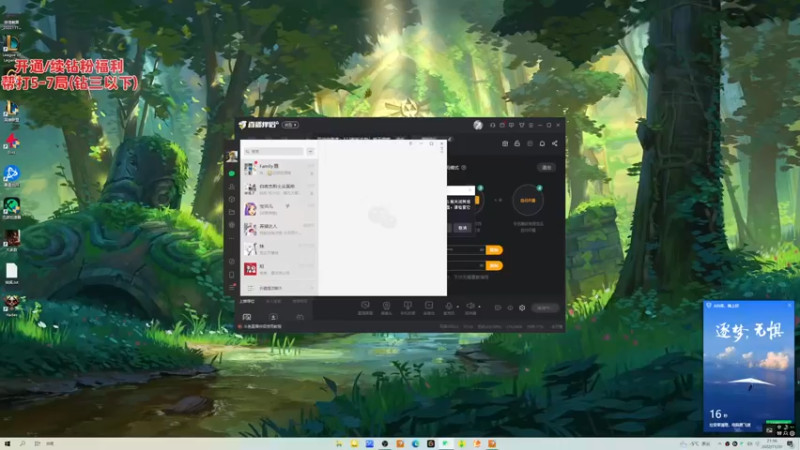The width and height of the screenshot is (800, 450).
Task: Open the dropdown beside the lower orange button
Action: point(481,265)
